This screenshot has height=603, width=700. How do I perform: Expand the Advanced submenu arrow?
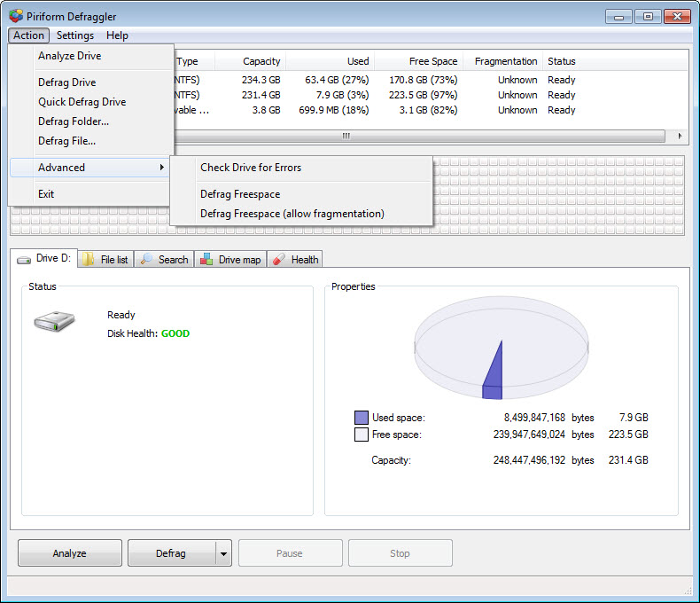pyautogui.click(x=161, y=167)
